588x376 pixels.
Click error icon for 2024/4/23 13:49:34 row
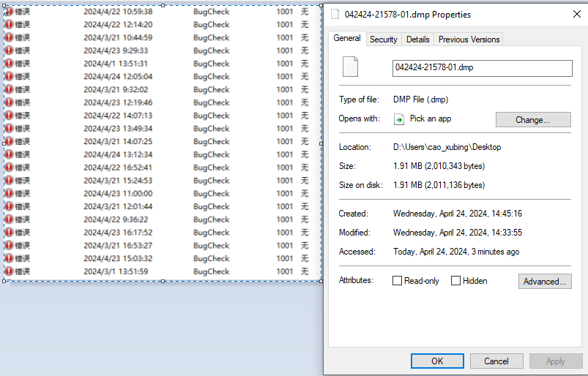[9, 129]
